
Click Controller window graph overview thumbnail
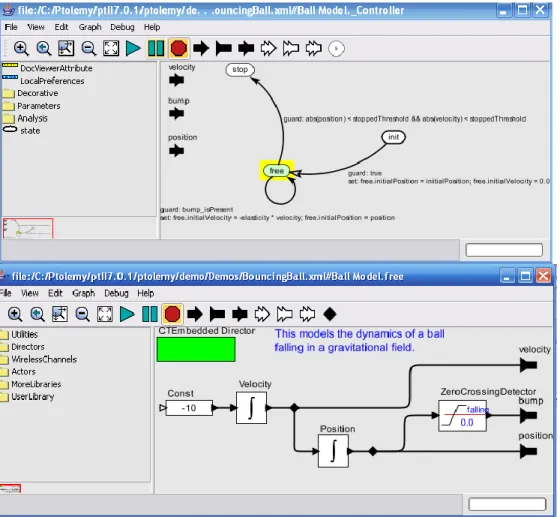[28, 228]
